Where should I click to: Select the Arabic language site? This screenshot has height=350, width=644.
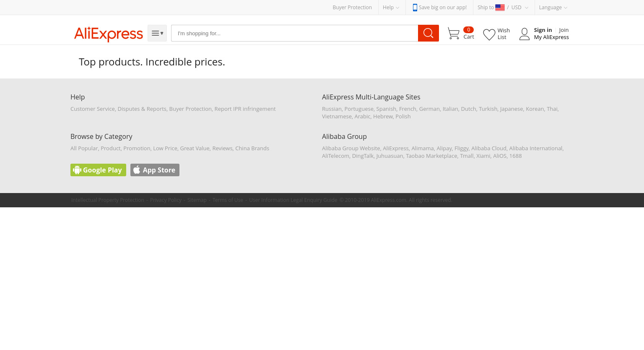[362, 116]
